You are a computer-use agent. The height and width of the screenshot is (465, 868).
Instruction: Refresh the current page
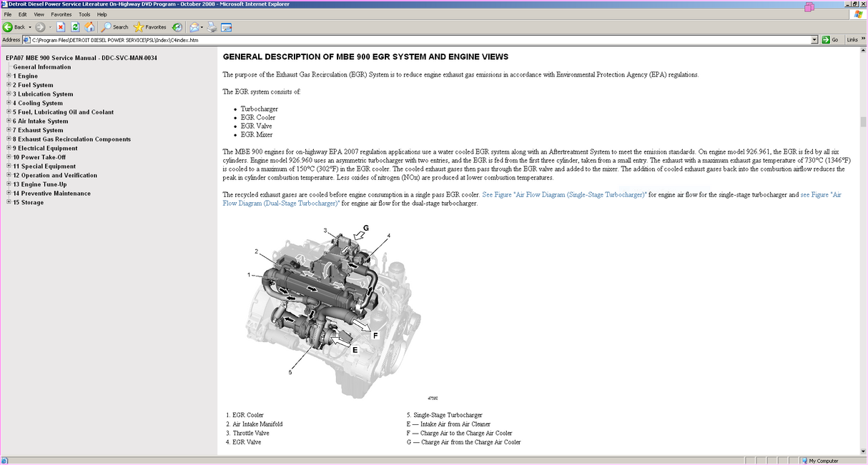pyautogui.click(x=75, y=27)
